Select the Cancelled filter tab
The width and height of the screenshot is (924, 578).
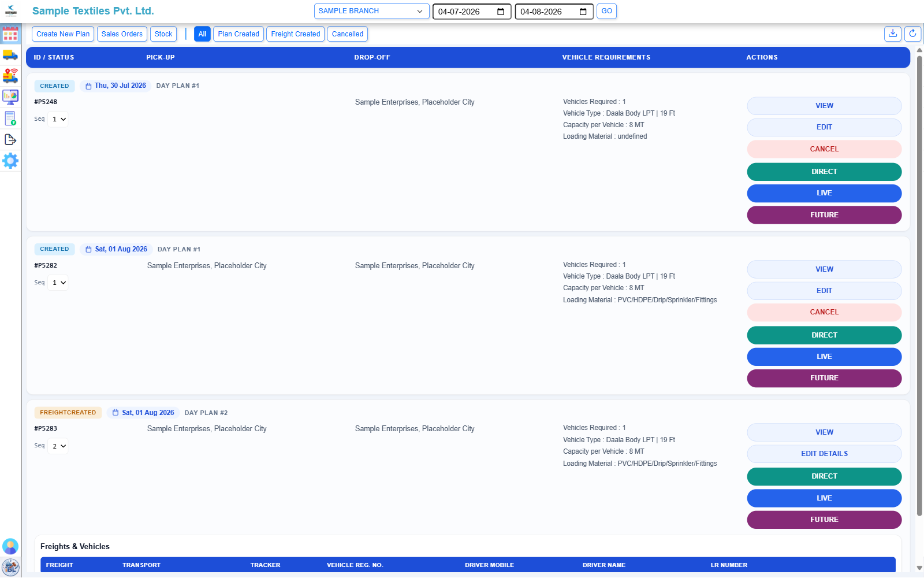pos(348,34)
